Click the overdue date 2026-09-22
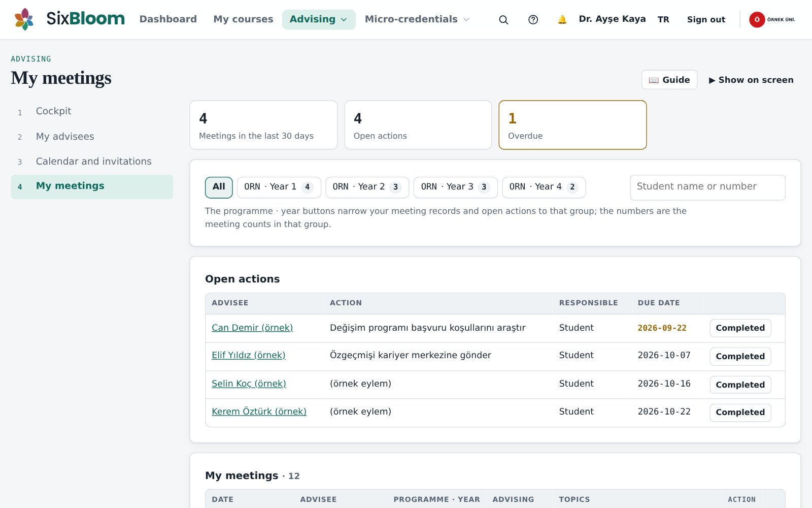 pos(662,328)
